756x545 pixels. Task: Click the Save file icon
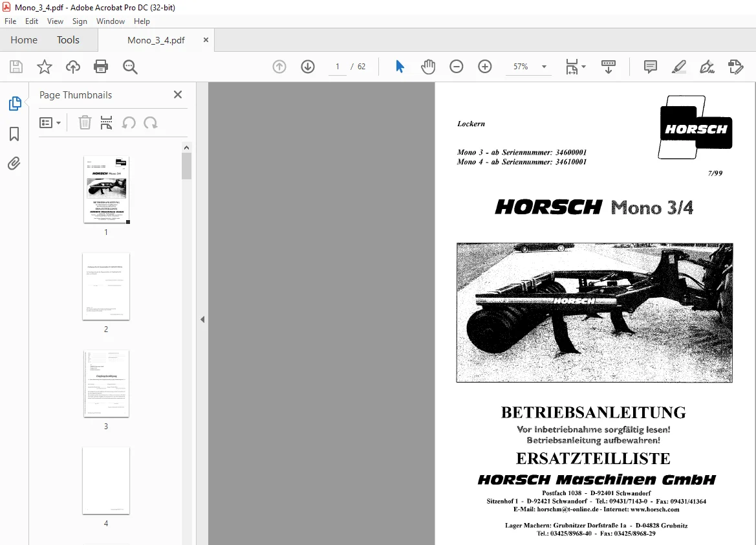pos(16,67)
